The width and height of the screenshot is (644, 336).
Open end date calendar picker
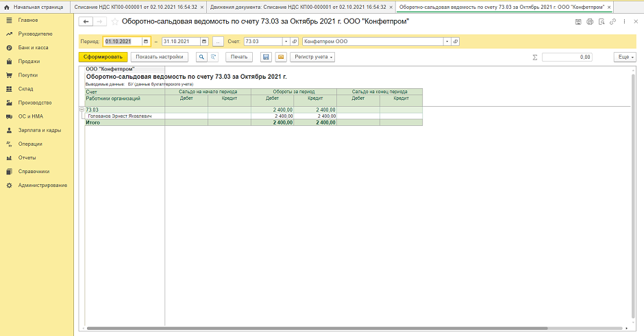(204, 41)
